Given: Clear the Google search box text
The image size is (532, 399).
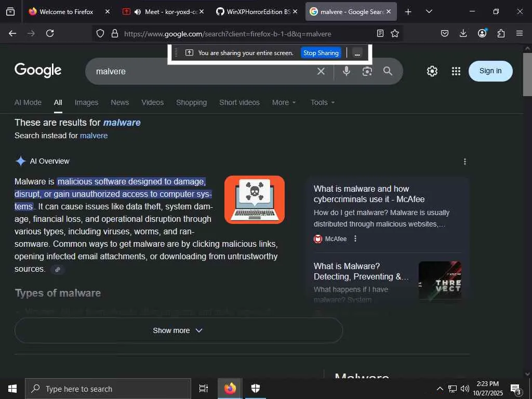Looking at the screenshot, I should [x=321, y=71].
